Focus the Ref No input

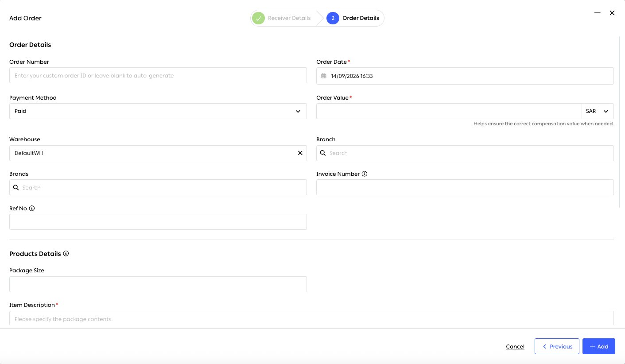click(x=158, y=222)
